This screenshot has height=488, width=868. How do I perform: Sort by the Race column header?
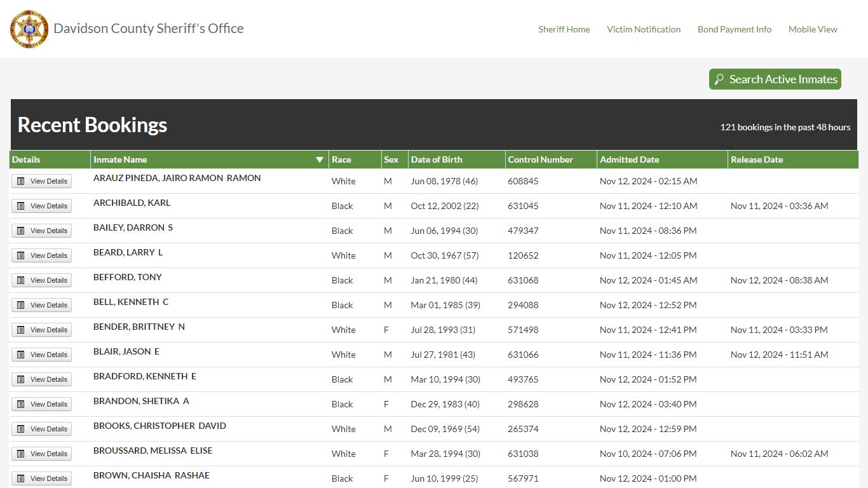[x=355, y=159]
